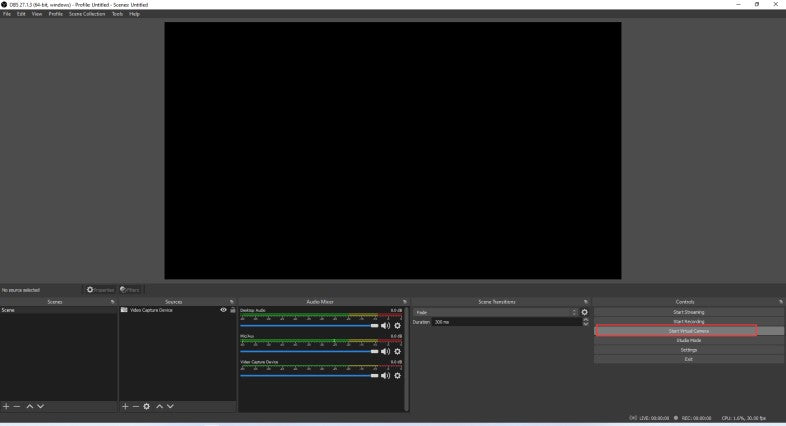Open the Tools menu
This screenshot has width=786, height=426.
click(117, 14)
